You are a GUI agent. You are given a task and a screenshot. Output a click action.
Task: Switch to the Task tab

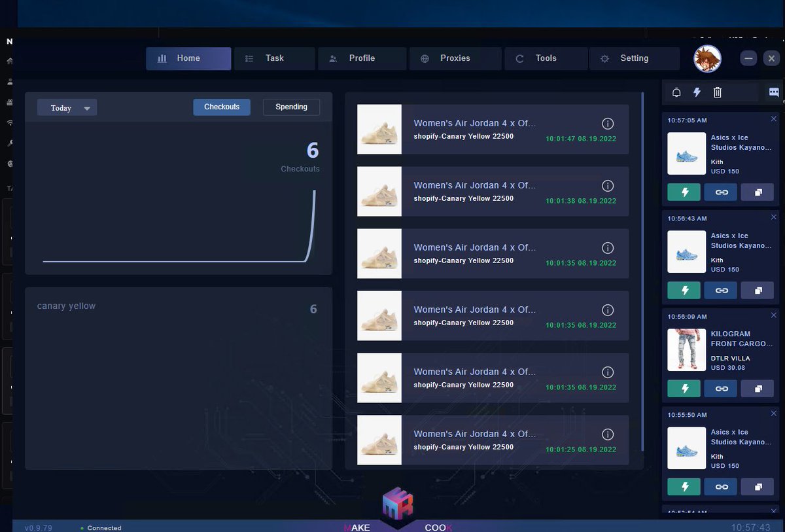click(275, 58)
